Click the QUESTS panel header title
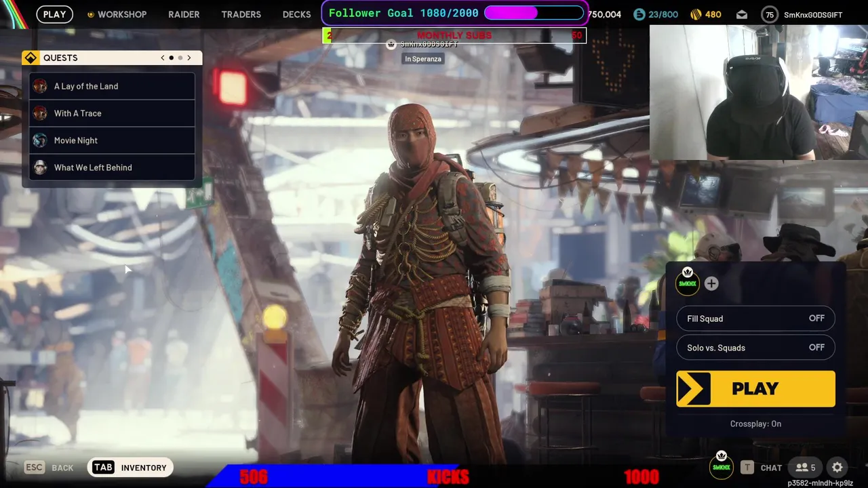Image resolution: width=868 pixels, height=488 pixels. click(x=60, y=58)
